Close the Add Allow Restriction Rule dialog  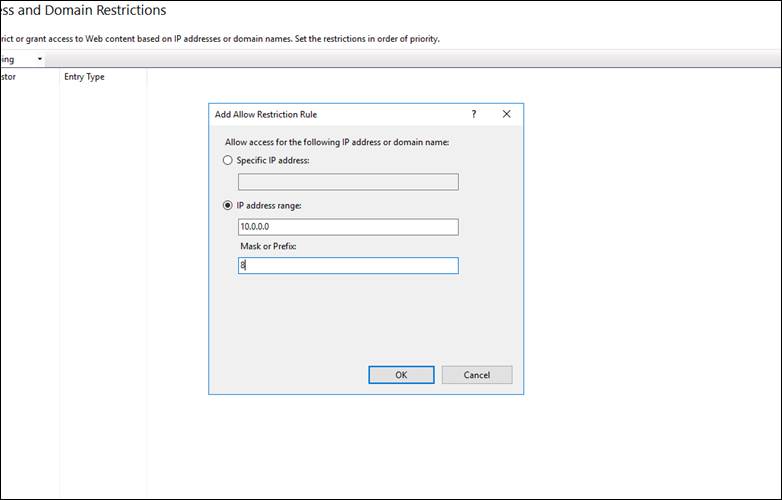[x=507, y=114]
